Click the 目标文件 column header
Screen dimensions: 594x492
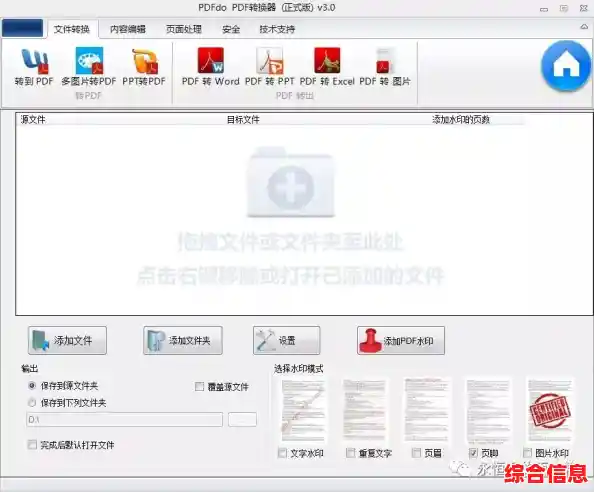[x=243, y=120]
